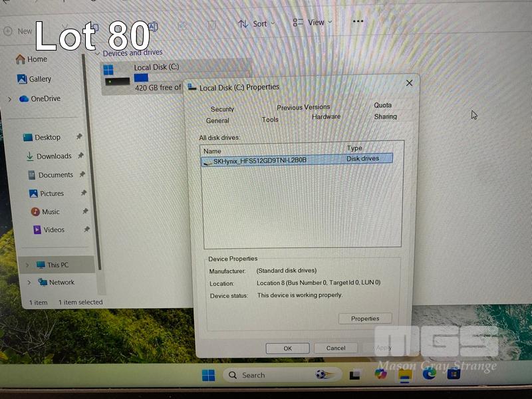Switch to the Sharing tab
532x399 pixels.
pyautogui.click(x=386, y=116)
